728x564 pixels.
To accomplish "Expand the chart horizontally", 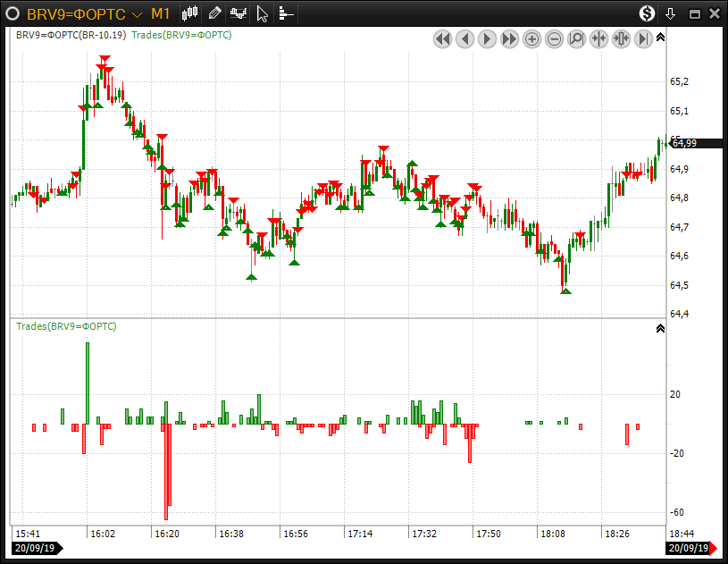I will [621, 38].
